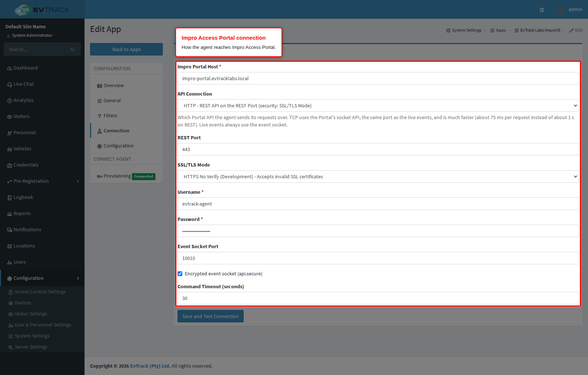This screenshot has width=588, height=375.
Task: Click the Users icon in sidebar
Action: (10, 262)
